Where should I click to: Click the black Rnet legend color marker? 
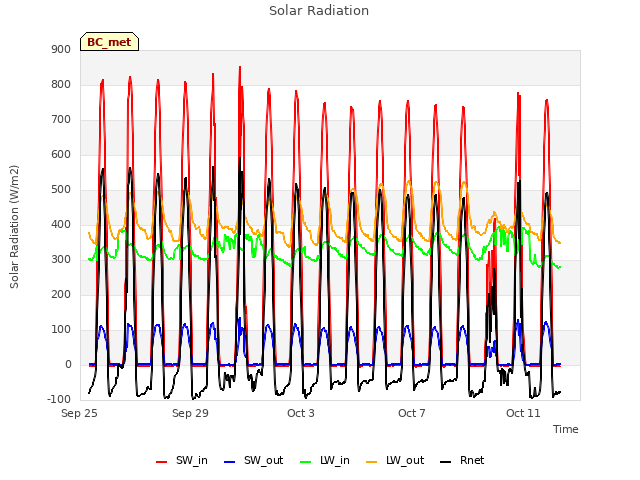(446, 462)
